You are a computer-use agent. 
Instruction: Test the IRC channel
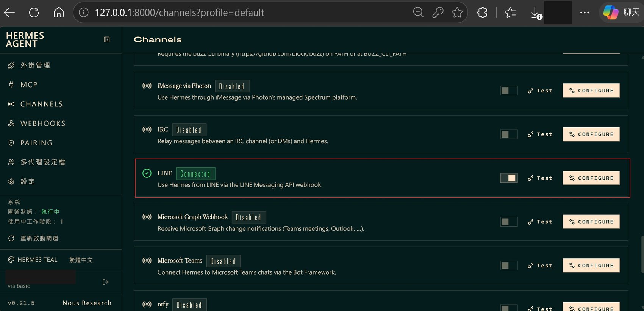tap(540, 134)
